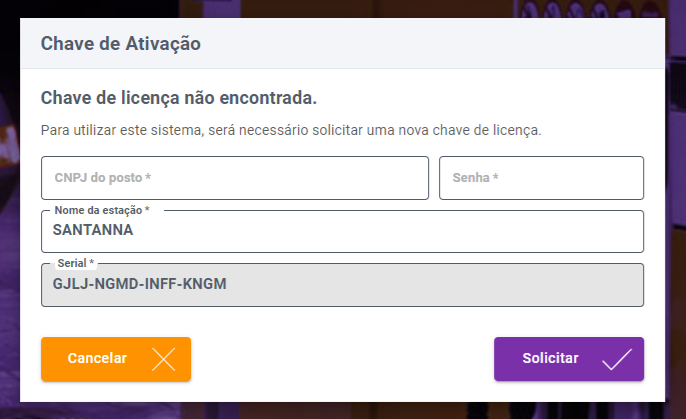Click the checkmark icon on Solicitar button
686x419 pixels.
[x=617, y=359]
